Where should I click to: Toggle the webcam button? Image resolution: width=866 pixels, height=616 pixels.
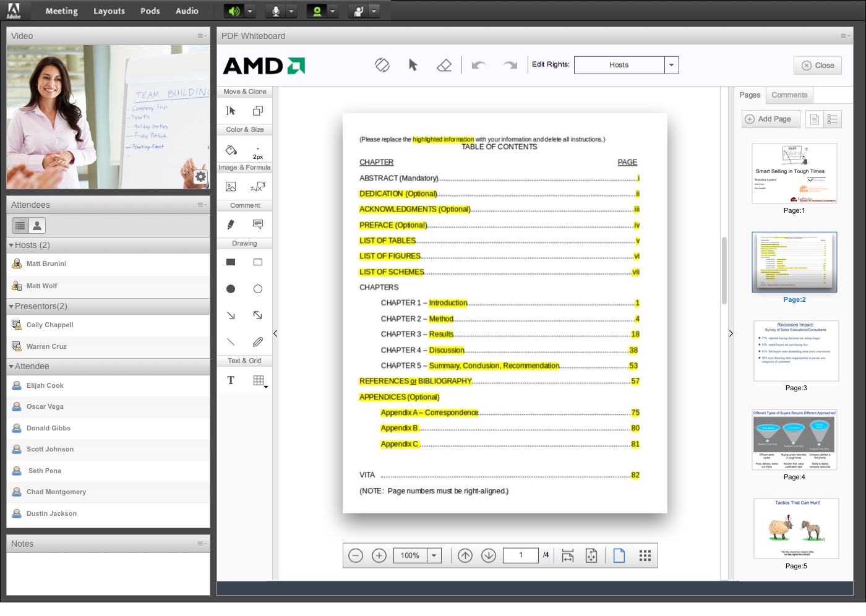click(x=317, y=11)
